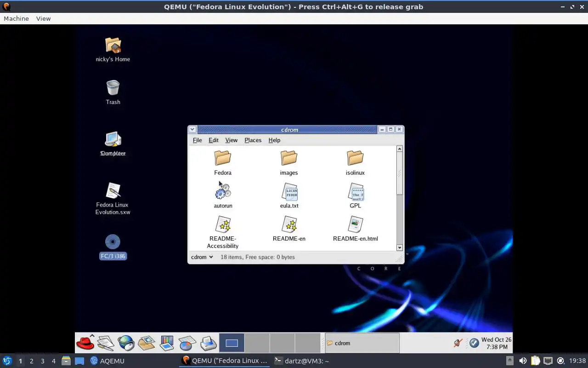Click the cdrom vertical scrollbar thumb

(400, 173)
